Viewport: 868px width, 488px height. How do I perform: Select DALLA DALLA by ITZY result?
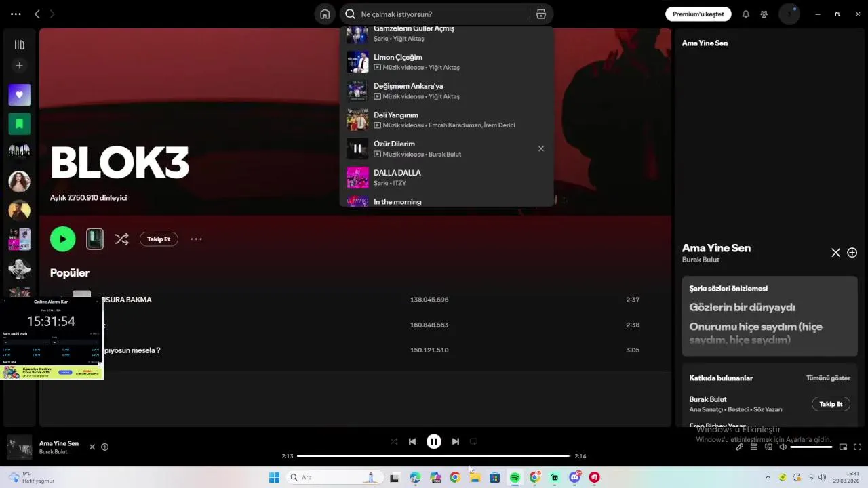point(446,178)
